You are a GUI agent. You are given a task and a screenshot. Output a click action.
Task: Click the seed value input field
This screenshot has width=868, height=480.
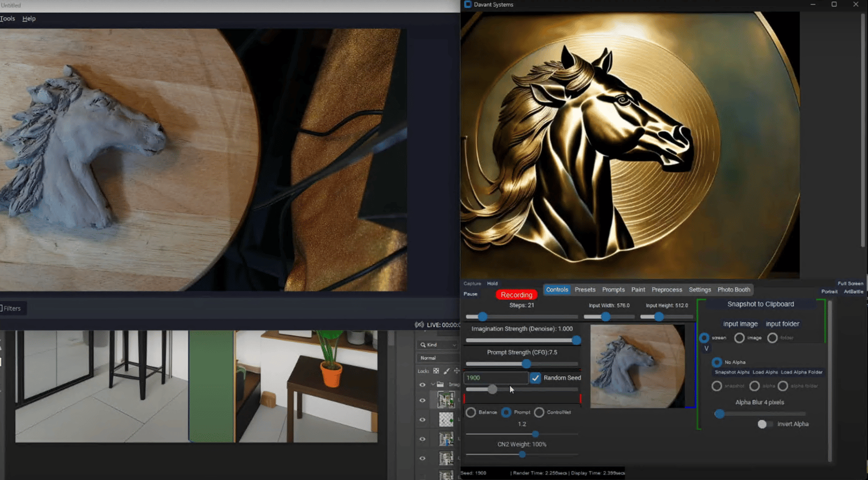(x=495, y=378)
